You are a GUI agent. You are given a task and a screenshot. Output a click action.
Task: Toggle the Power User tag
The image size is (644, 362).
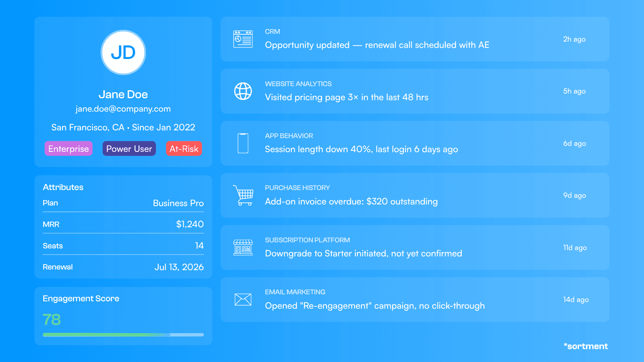(129, 148)
